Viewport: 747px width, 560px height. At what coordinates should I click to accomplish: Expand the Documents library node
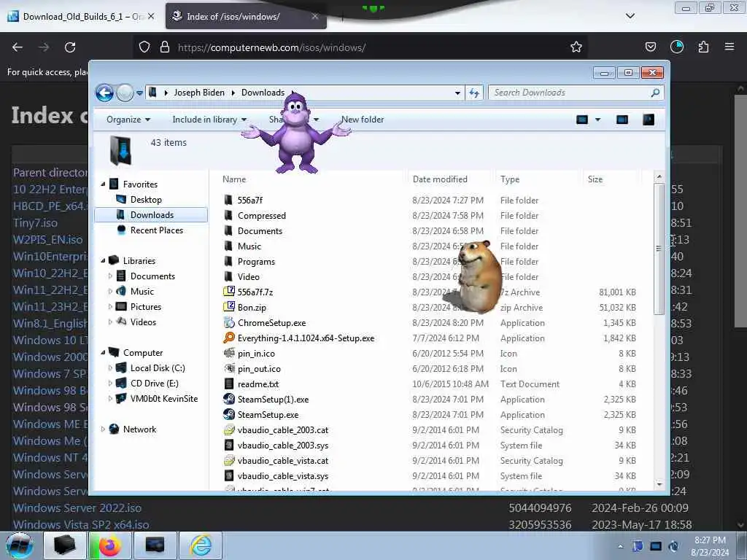tap(111, 276)
